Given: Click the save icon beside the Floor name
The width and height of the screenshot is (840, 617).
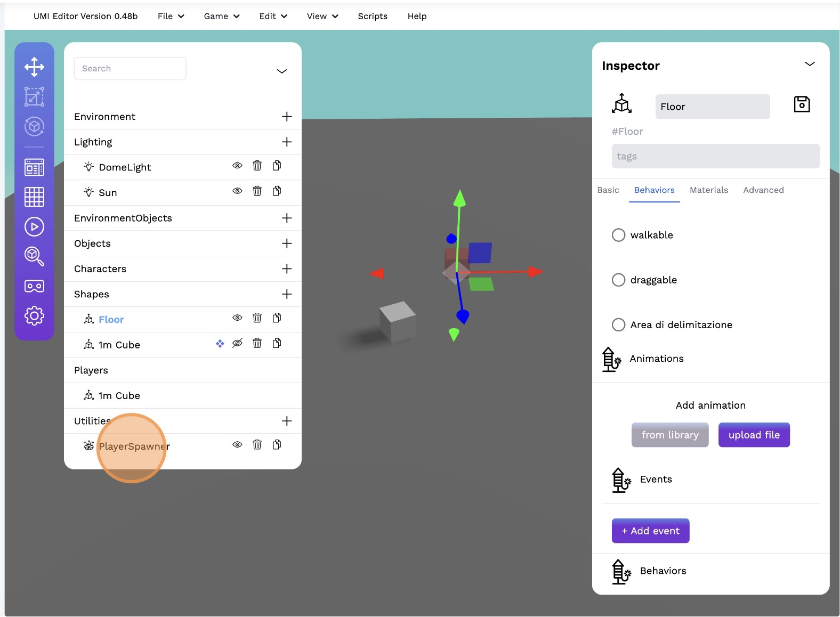Looking at the screenshot, I should (x=802, y=104).
